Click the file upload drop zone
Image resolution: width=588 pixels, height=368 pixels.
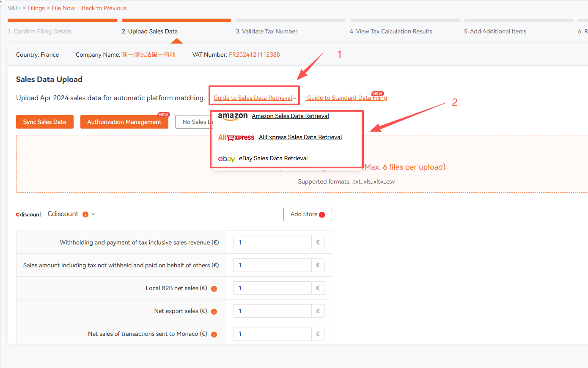tap(302, 164)
